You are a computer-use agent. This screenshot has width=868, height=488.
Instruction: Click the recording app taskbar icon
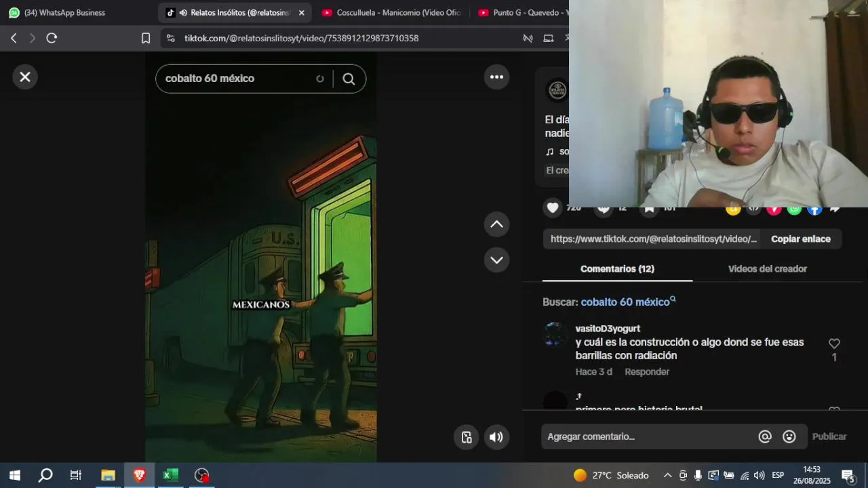pyautogui.click(x=202, y=475)
